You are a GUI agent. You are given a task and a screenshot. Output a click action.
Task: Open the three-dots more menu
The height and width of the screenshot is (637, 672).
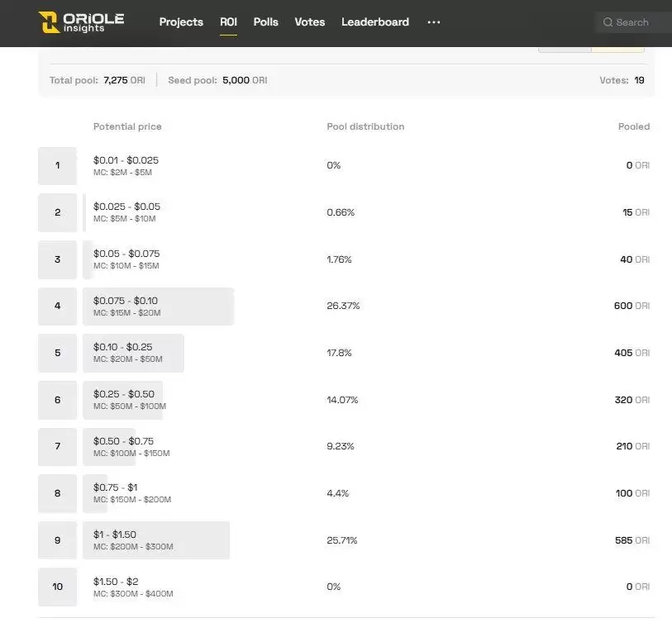433,22
